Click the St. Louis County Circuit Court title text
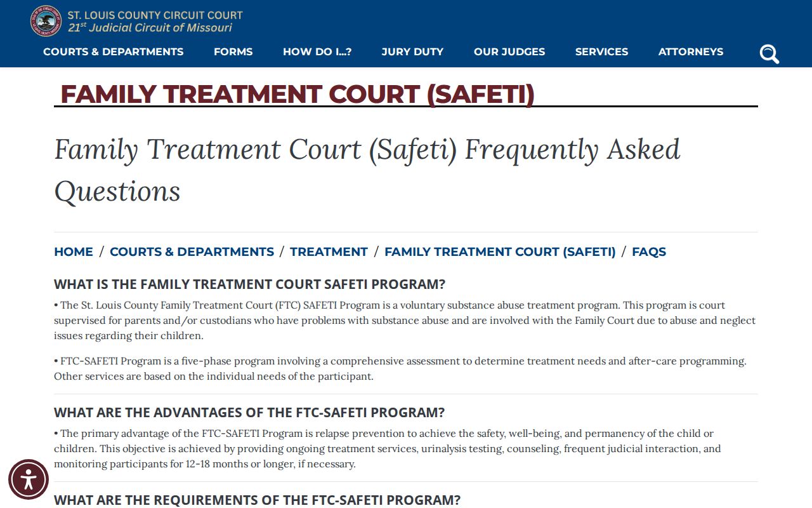Viewport: 812px width, 508px height. tap(155, 15)
